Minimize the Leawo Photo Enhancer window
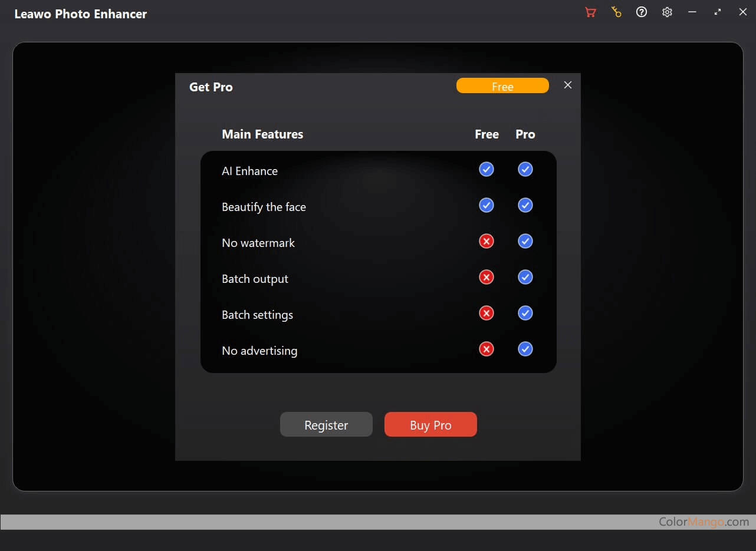This screenshot has width=756, height=551. click(x=692, y=12)
